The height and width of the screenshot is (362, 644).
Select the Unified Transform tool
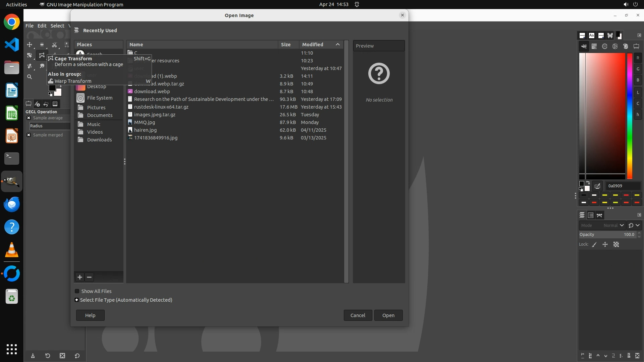[x=30, y=55]
